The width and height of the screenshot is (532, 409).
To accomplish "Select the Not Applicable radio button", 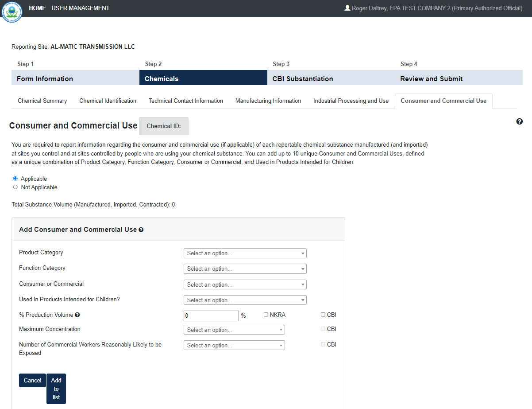I will pyautogui.click(x=15, y=187).
